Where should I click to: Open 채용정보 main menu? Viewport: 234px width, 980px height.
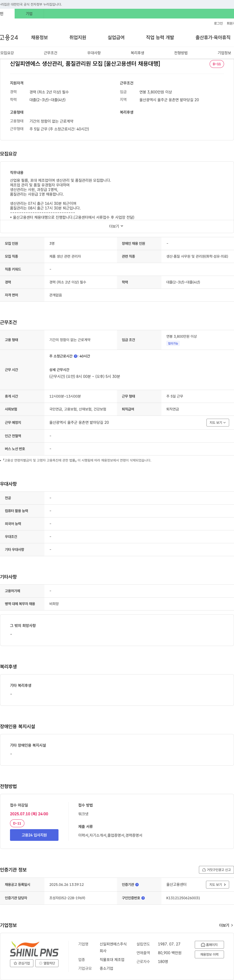(39, 37)
